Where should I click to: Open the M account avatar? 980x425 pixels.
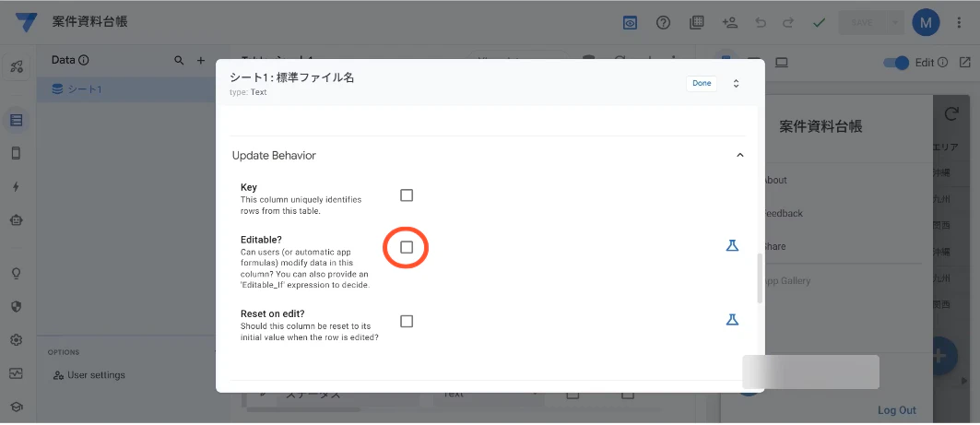(x=927, y=22)
